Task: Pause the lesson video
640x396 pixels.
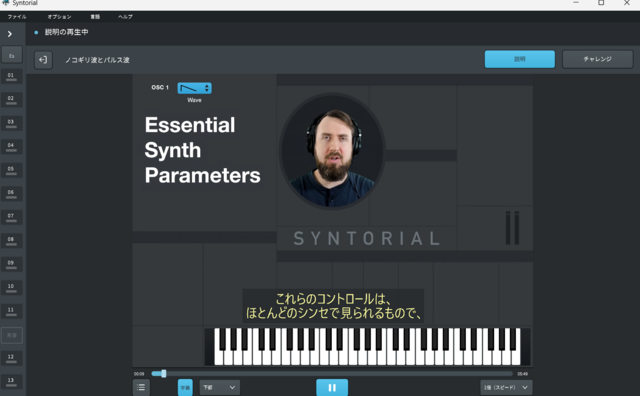Action: [x=332, y=387]
